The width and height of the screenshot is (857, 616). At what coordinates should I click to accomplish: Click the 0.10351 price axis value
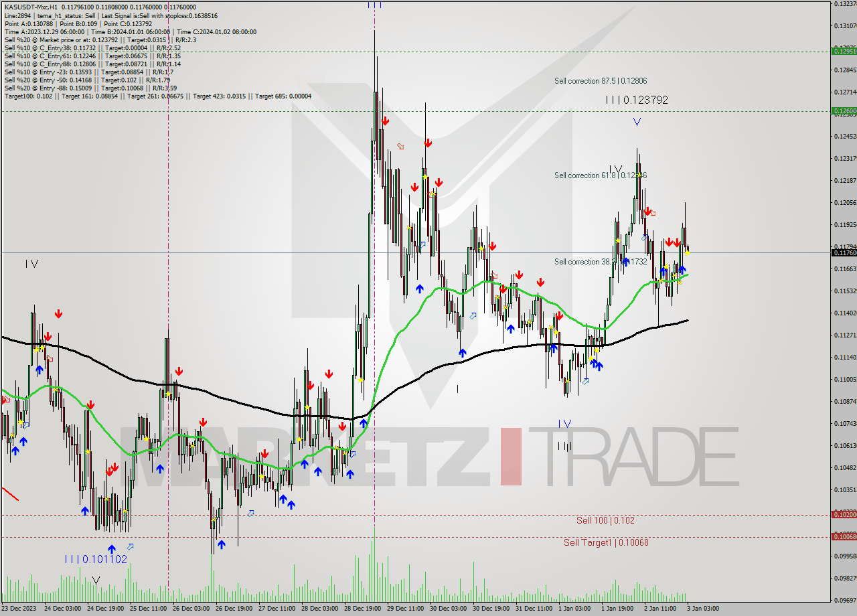tap(845, 489)
